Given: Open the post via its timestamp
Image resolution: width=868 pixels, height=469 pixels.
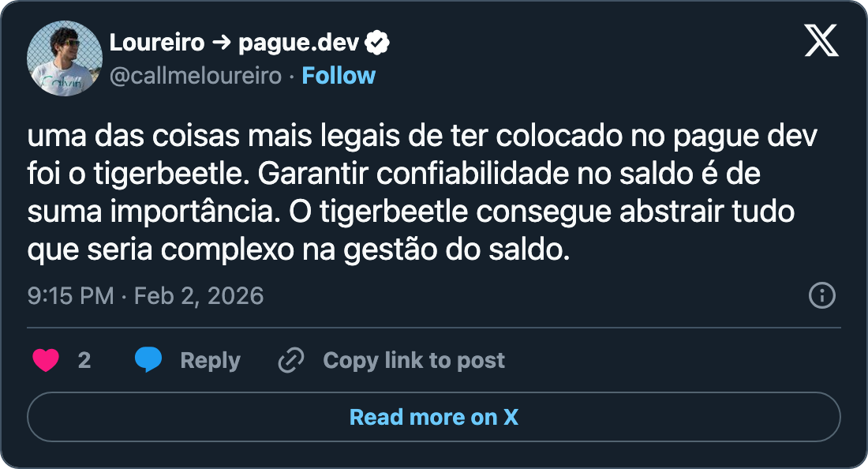Looking at the screenshot, I should tap(69, 296).
